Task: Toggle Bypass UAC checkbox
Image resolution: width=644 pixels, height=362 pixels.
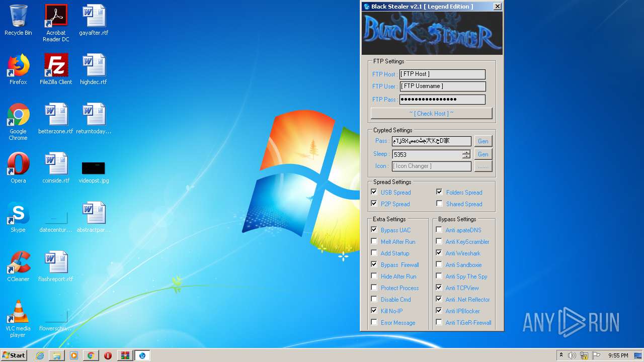Action: [x=374, y=230]
